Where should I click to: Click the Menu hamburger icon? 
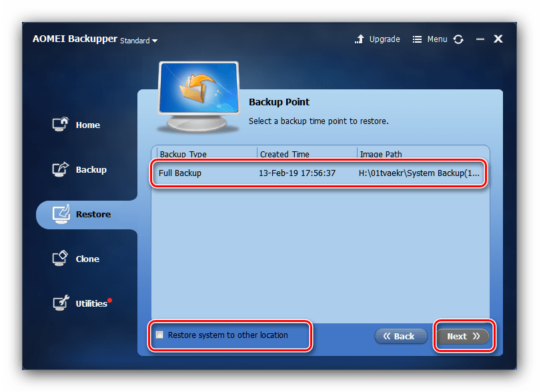pyautogui.click(x=418, y=39)
